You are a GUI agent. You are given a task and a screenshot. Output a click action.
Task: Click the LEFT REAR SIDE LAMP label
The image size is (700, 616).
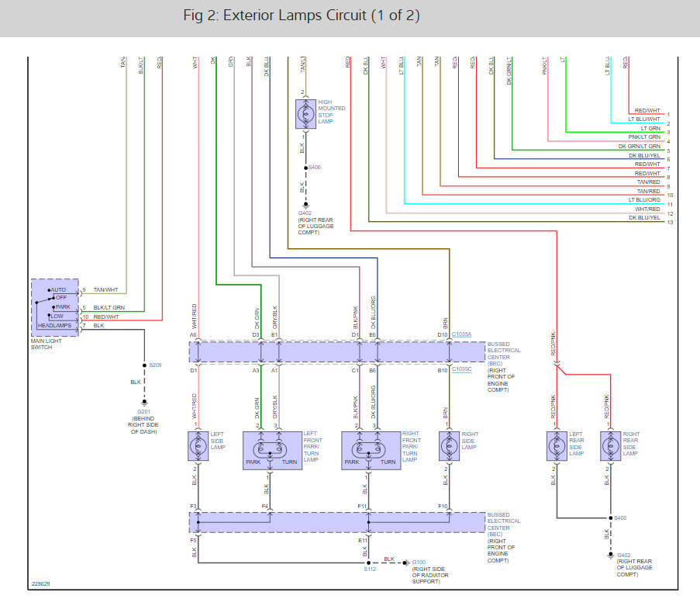point(576,444)
